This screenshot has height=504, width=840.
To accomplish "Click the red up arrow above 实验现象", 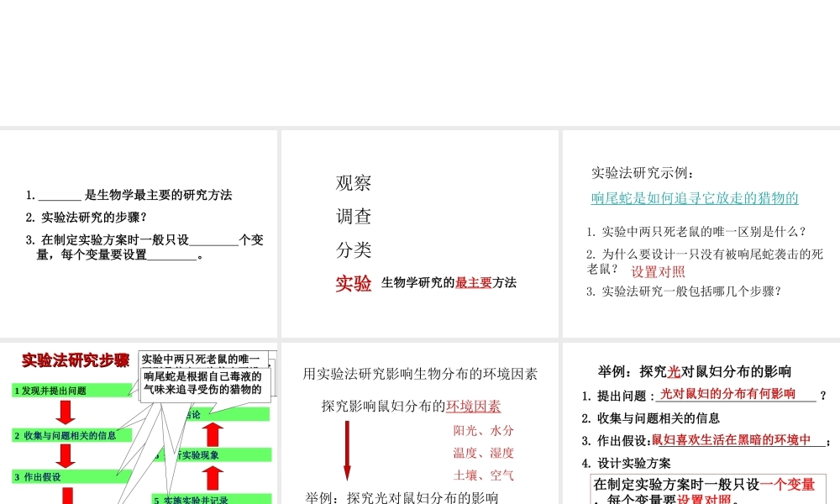I will pos(213,434).
